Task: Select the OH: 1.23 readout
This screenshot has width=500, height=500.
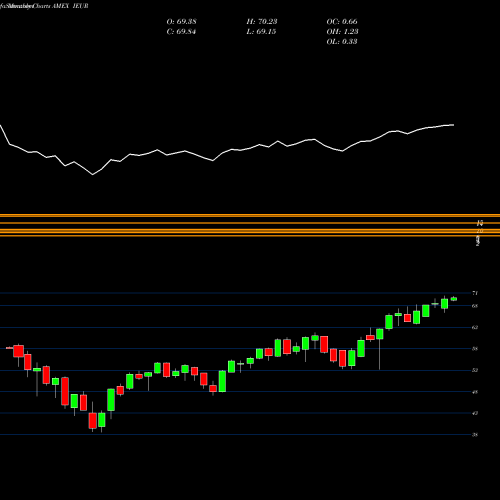Action: (x=342, y=31)
